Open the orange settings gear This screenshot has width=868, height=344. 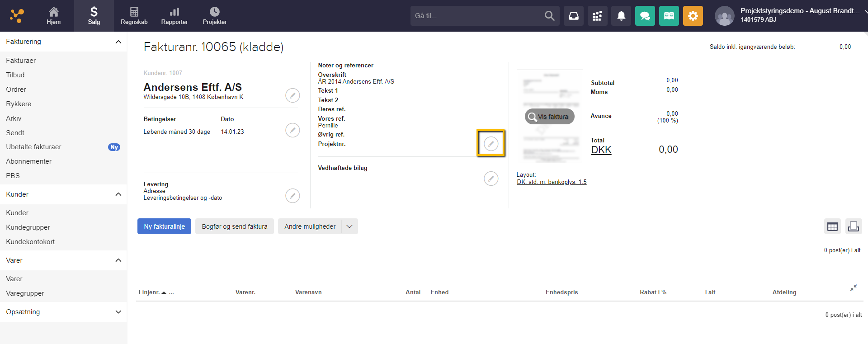point(693,16)
